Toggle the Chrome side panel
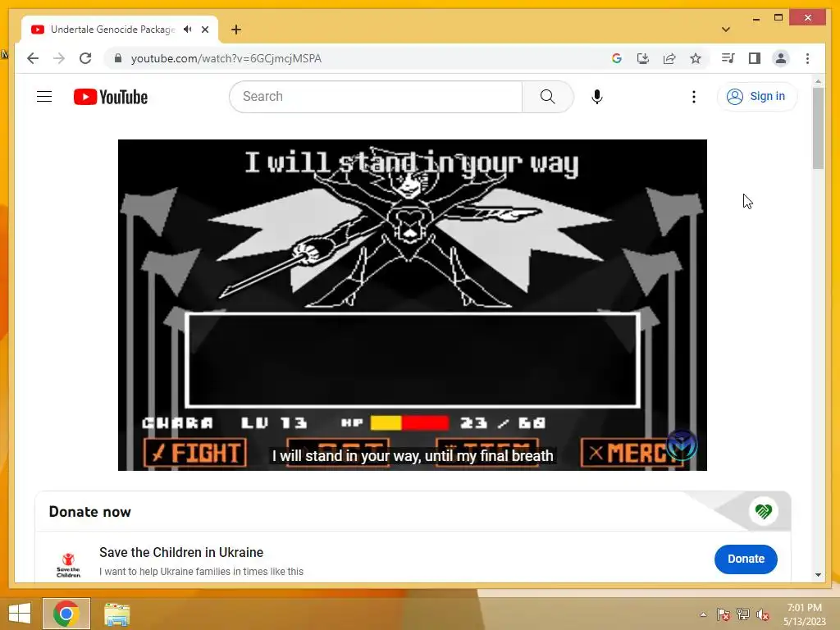Image resolution: width=840 pixels, height=630 pixels. (x=755, y=58)
